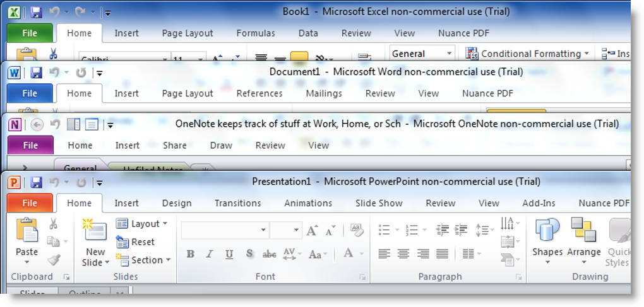Toggle Bold in PowerPoint Font group
The height and width of the screenshot is (307, 644).
point(190,254)
